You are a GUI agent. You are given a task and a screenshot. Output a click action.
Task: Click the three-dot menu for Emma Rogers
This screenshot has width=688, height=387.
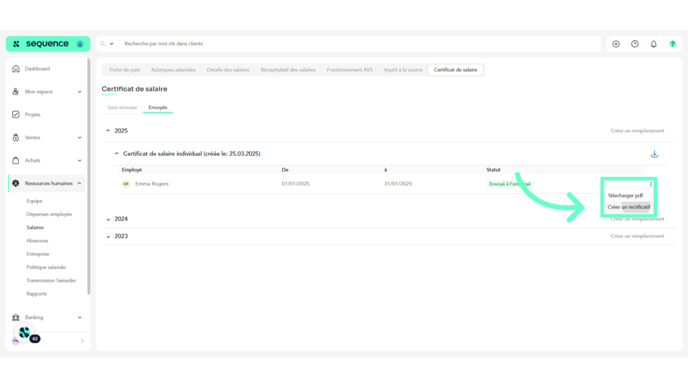pos(651,184)
